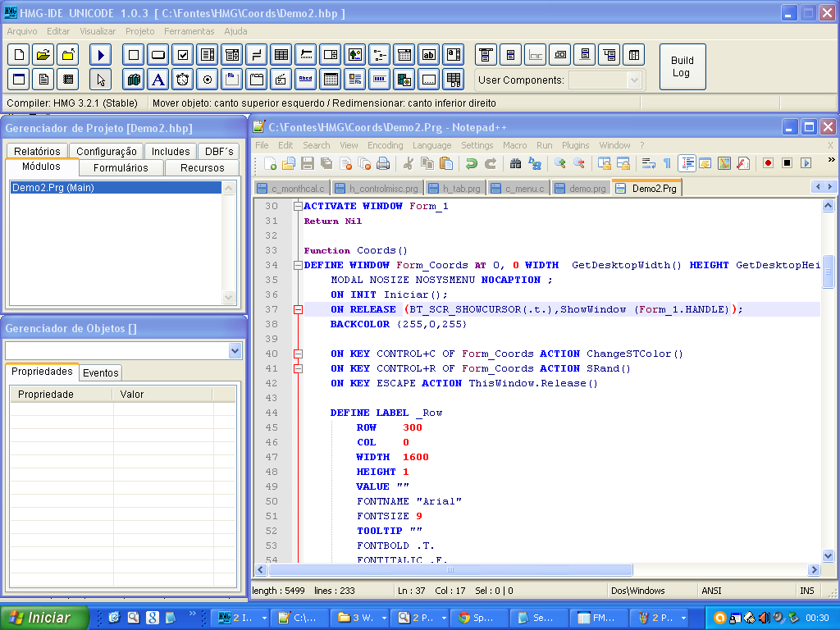Image resolution: width=840 pixels, height=630 pixels.
Task: Click the Run project play arrow icon
Action: tap(100, 55)
